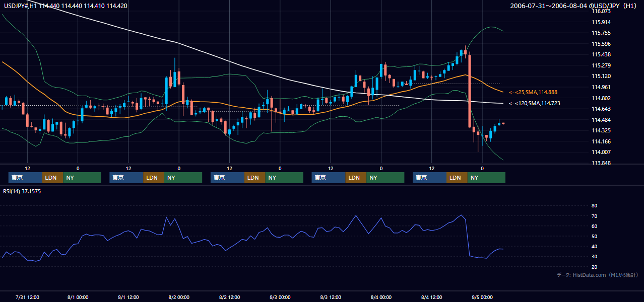Image resolution: width=644 pixels, height=302 pixels.
Task: Click the 8/4 00:00 time axis label
Action: 381,297
